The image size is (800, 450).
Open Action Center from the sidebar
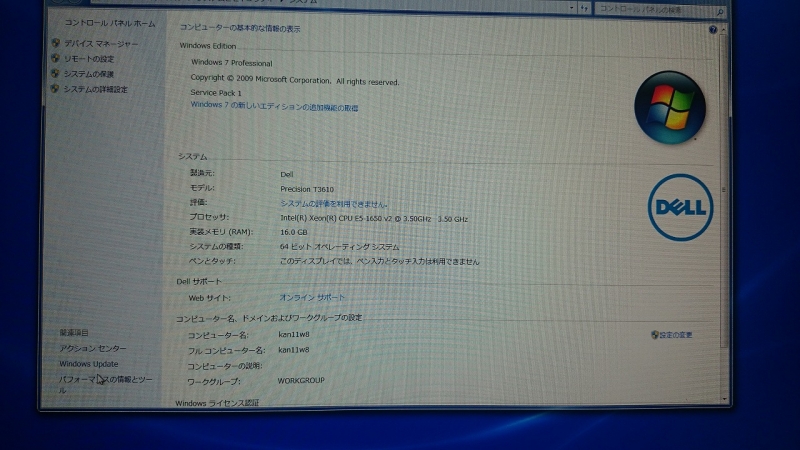[x=93, y=348]
